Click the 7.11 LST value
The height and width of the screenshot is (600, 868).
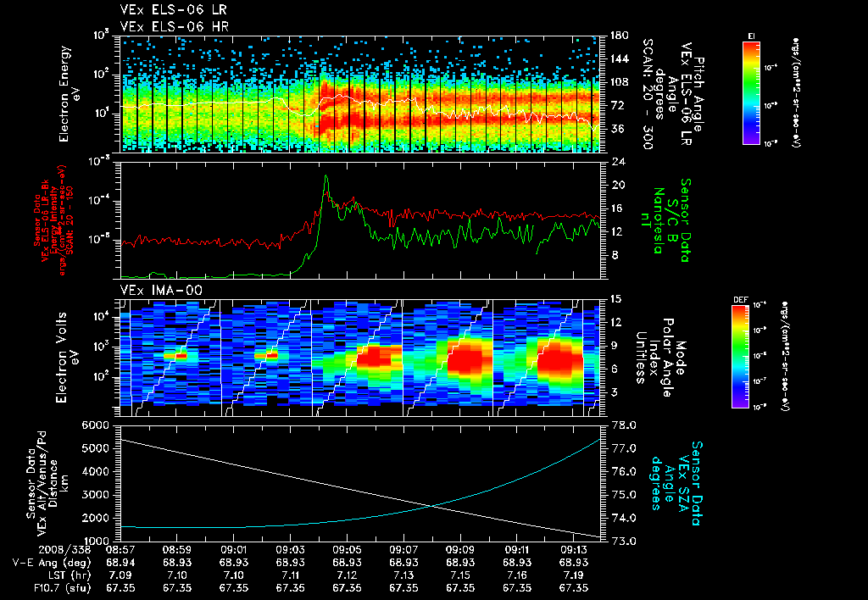pyautogui.click(x=290, y=575)
